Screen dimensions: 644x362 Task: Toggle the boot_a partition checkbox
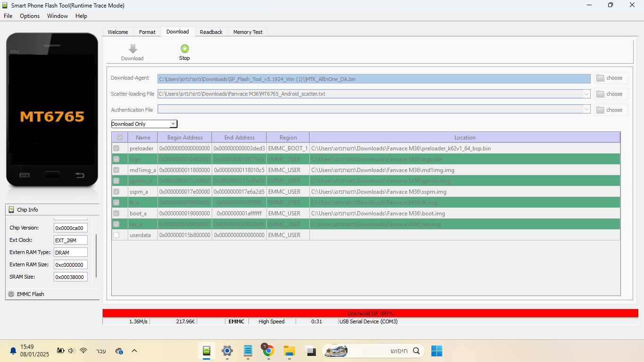tap(116, 214)
